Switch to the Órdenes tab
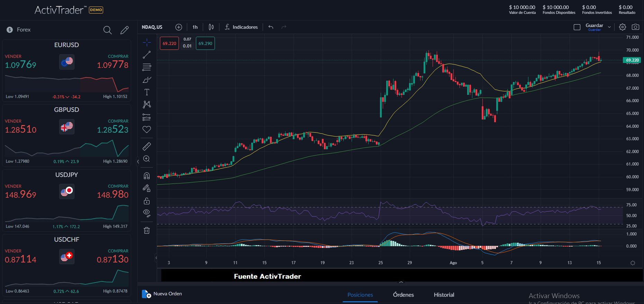The width and height of the screenshot is (644, 304). [403, 295]
